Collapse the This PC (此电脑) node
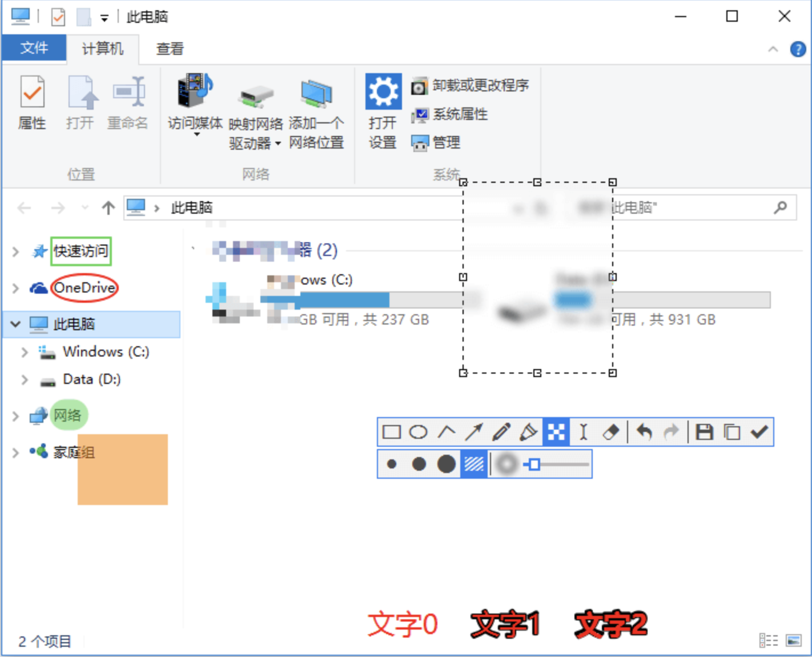Image resolution: width=812 pixels, height=657 pixels. tap(16, 325)
